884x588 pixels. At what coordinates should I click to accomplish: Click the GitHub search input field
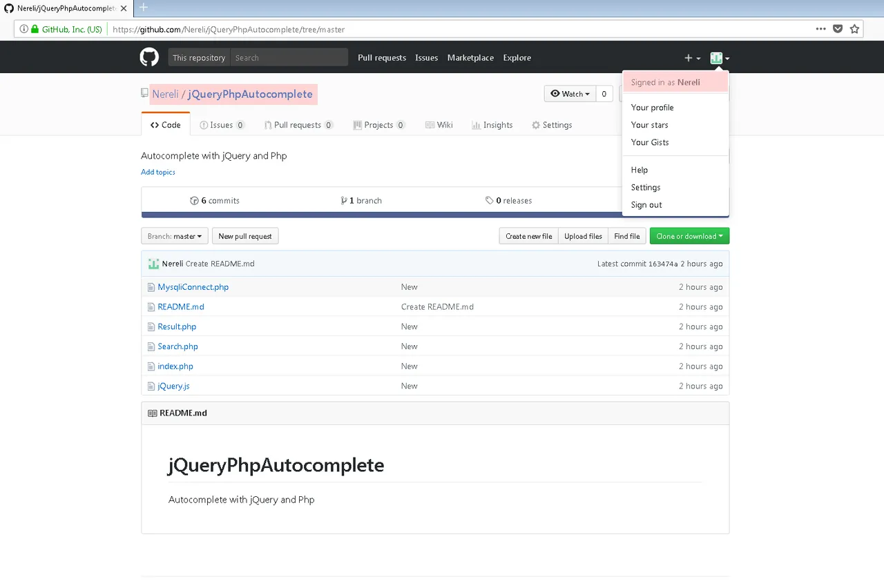pos(289,58)
